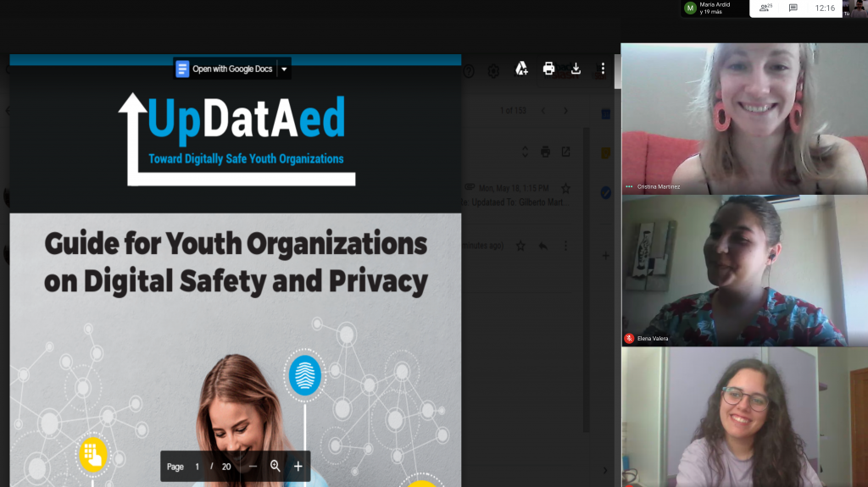The image size is (868, 487).
Task: Download the PDF file
Action: [x=576, y=69]
